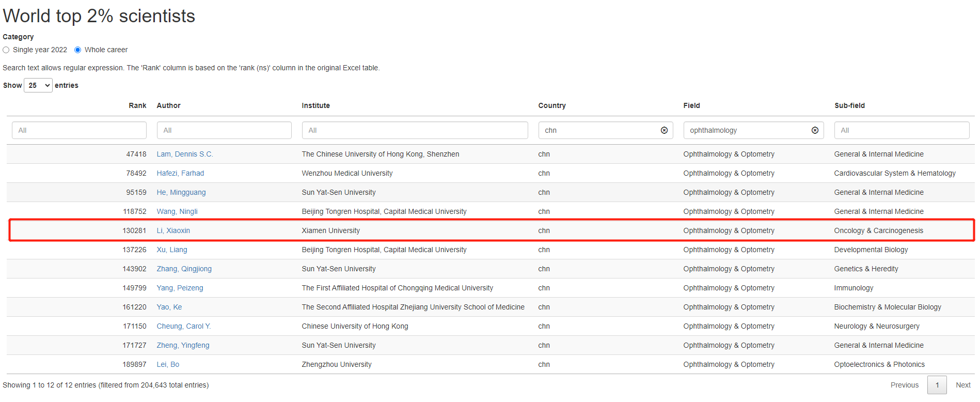Open the Show entries count dropdown
Viewport: 980px width, 402px height.
pyautogui.click(x=38, y=85)
